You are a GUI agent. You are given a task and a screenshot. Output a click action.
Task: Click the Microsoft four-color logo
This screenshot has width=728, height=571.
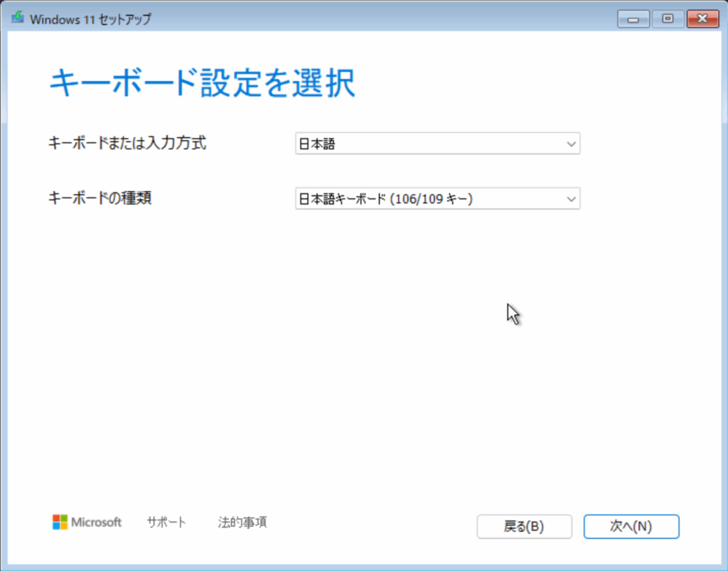click(x=60, y=522)
